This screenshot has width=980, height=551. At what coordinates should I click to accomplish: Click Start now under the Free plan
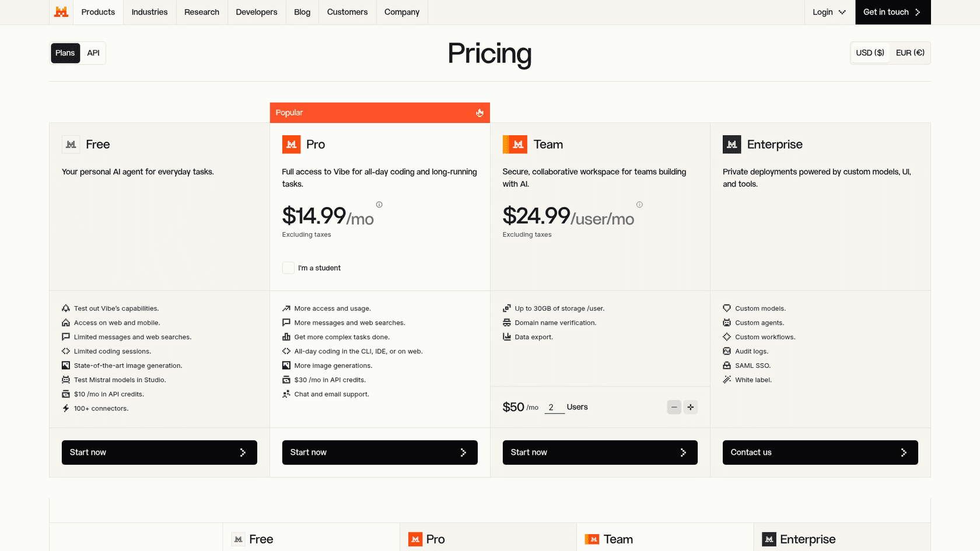pos(159,452)
